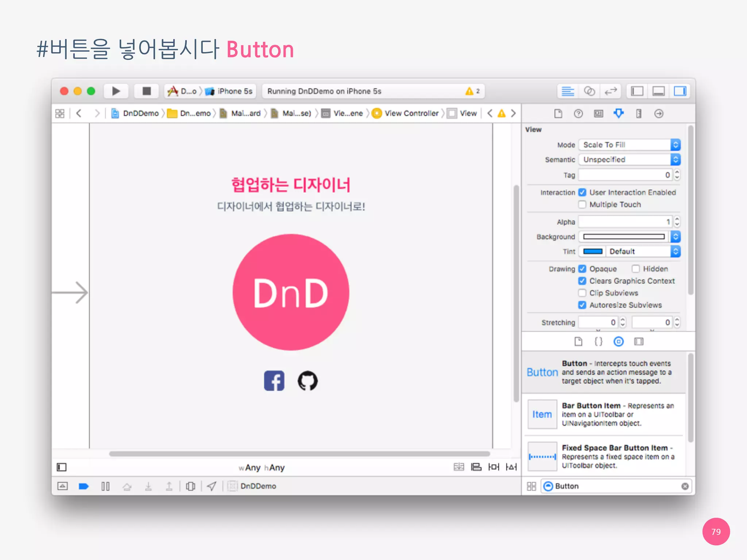Enable Multiple Touch checkbox
Viewport: 747px width, 560px height.
[582, 205]
